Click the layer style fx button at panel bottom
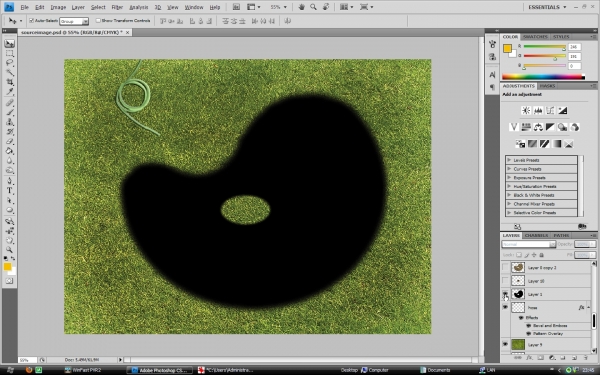The height and width of the screenshot is (375, 600). click(530, 358)
